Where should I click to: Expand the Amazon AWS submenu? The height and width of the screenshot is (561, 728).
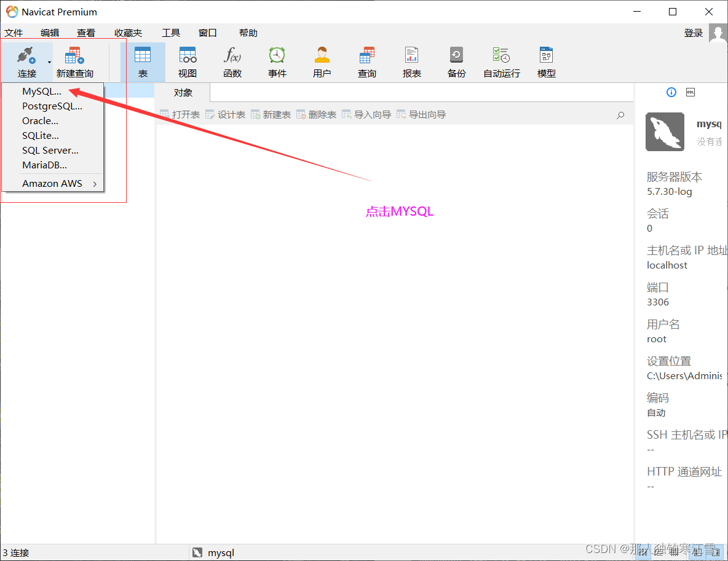coord(52,184)
